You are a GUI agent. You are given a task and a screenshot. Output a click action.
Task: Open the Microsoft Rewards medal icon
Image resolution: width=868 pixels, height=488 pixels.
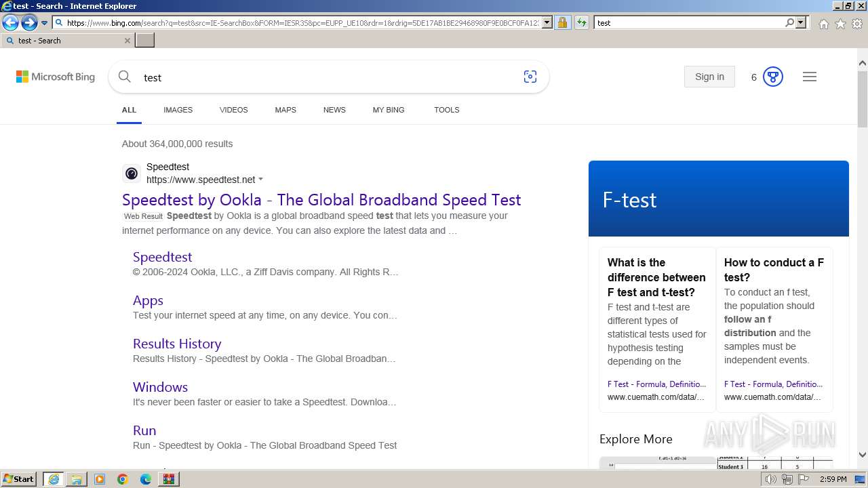point(773,77)
